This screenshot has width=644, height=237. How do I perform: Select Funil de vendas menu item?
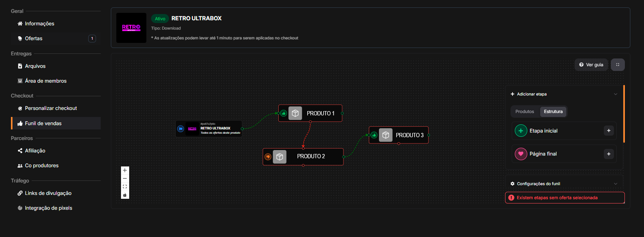[x=56, y=123]
